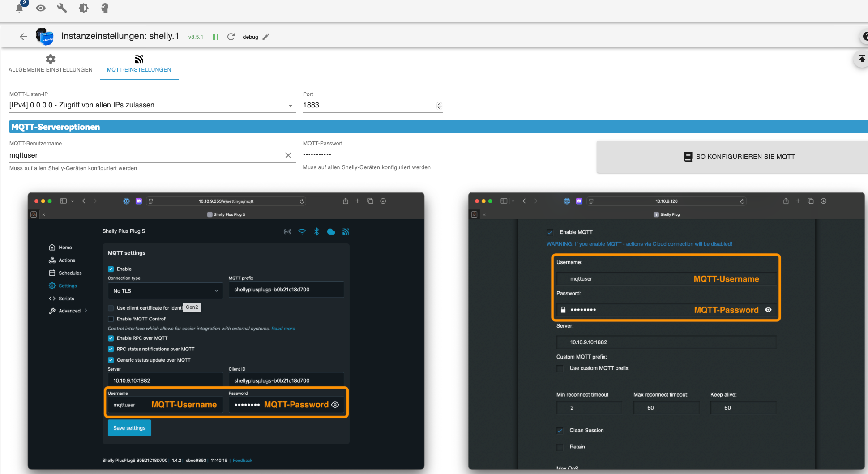Click access point icon in Shelly Plus Plug S header

(287, 232)
